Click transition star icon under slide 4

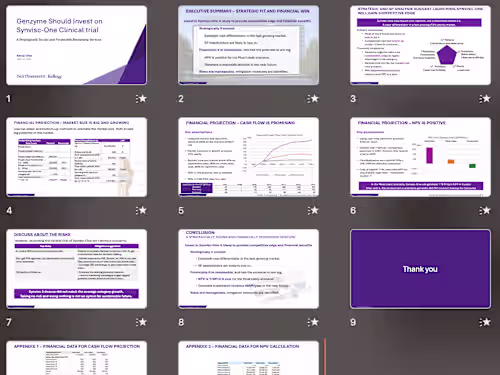click(x=141, y=210)
